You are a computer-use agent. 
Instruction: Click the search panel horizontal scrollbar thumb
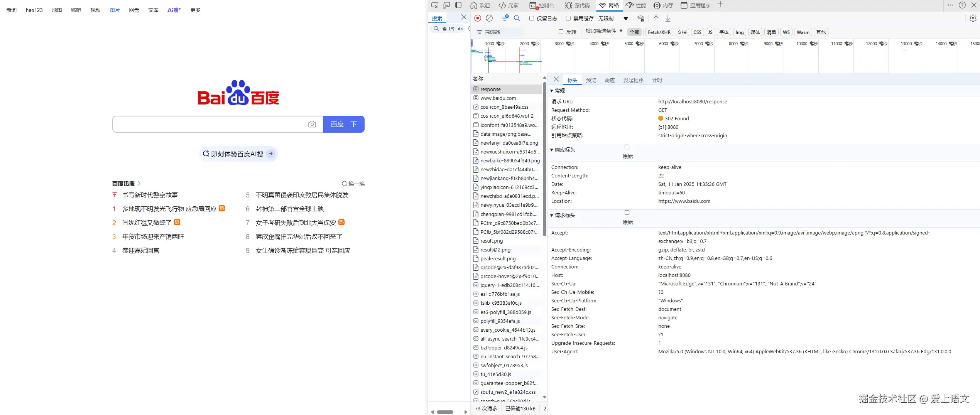445,412
